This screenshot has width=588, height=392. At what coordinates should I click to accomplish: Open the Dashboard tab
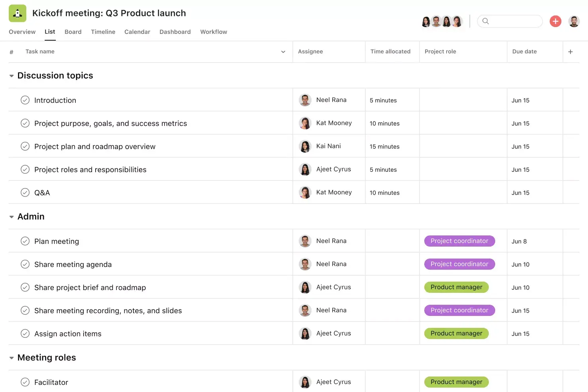pos(175,32)
